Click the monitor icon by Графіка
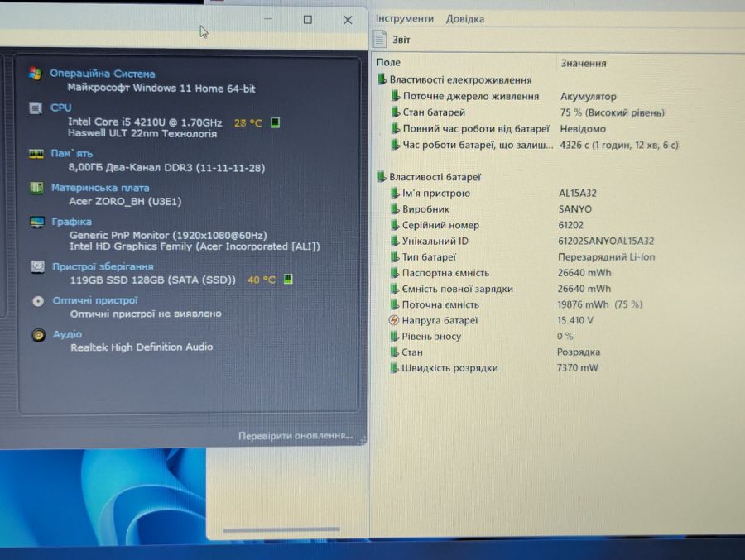745x560 pixels. pos(37,222)
